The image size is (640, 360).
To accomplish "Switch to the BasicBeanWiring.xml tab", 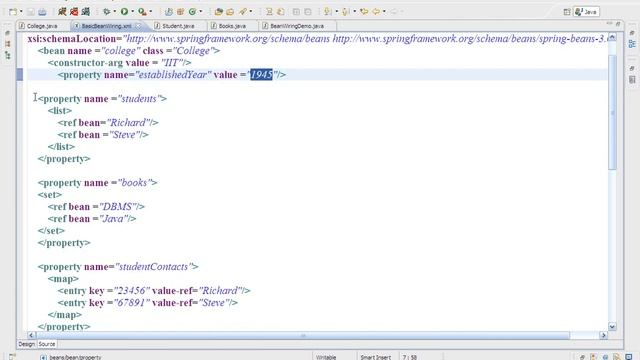I will coord(107,26).
